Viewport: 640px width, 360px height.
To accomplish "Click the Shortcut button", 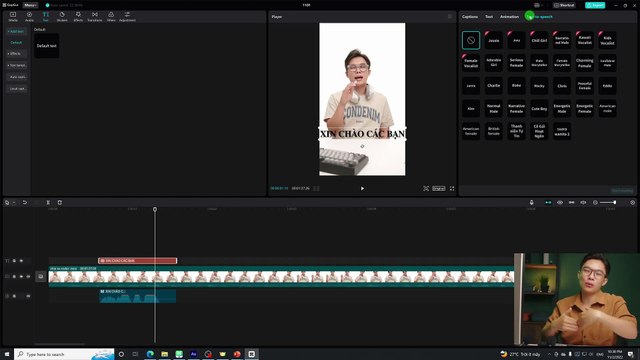I will [x=564, y=5].
